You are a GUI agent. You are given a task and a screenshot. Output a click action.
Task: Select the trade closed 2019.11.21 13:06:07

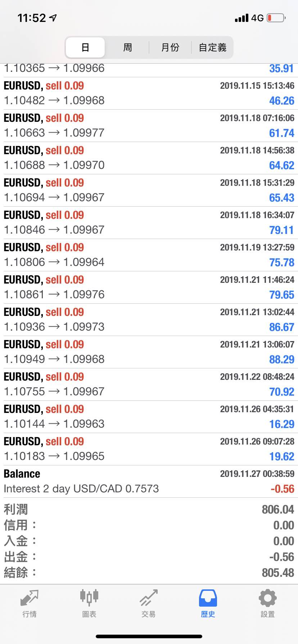point(149,352)
